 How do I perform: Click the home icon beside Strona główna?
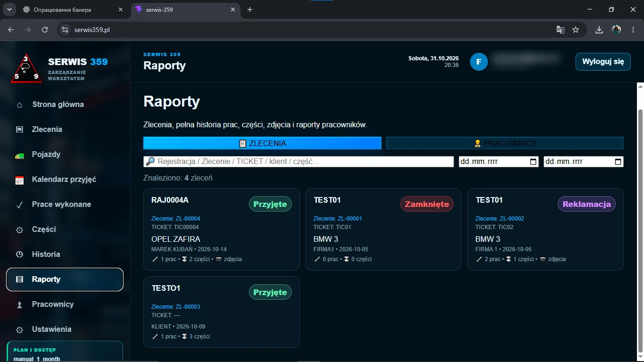19,105
